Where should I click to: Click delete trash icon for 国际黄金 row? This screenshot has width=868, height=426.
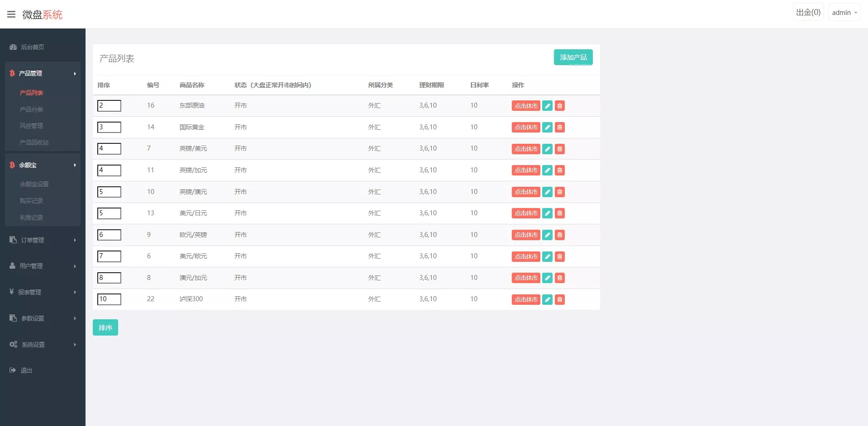tap(560, 128)
